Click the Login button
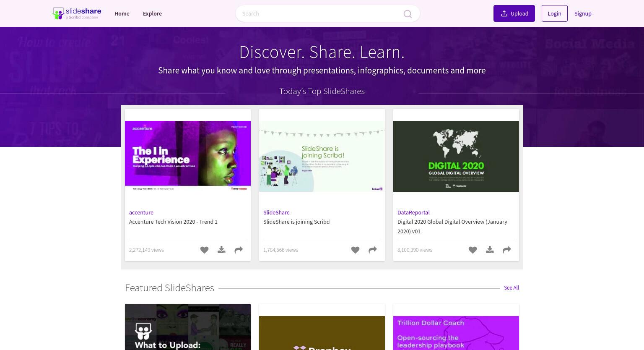 [554, 13]
